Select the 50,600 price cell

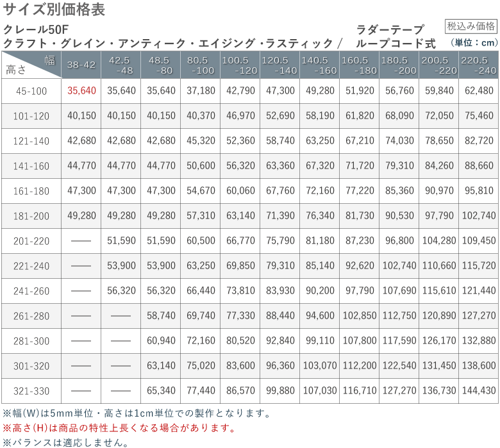pos(201,166)
